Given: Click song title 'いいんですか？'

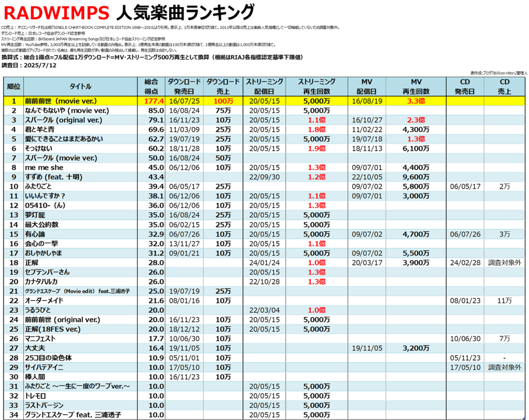Looking at the screenshot, I should click(45, 196).
